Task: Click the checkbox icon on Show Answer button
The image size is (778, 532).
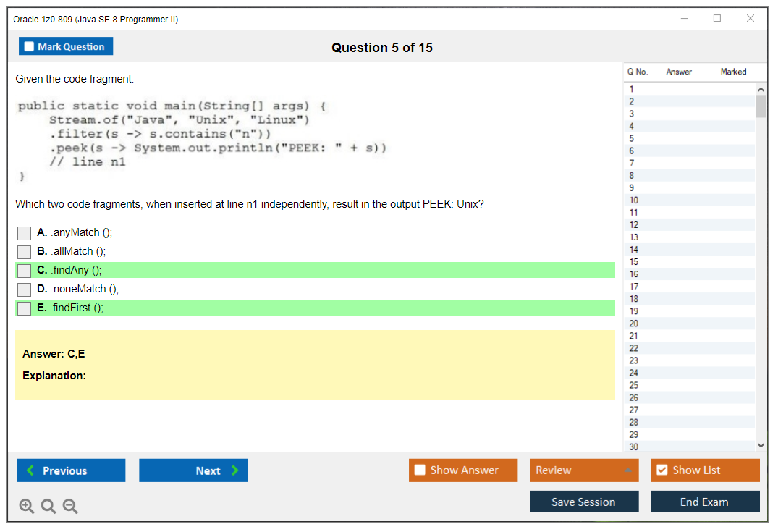Action: (420, 470)
